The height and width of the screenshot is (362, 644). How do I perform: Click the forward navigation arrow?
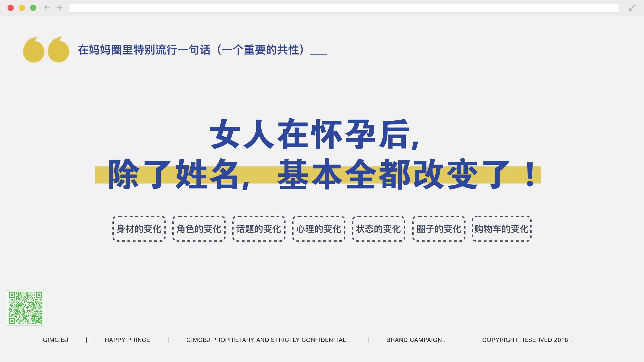(x=59, y=8)
